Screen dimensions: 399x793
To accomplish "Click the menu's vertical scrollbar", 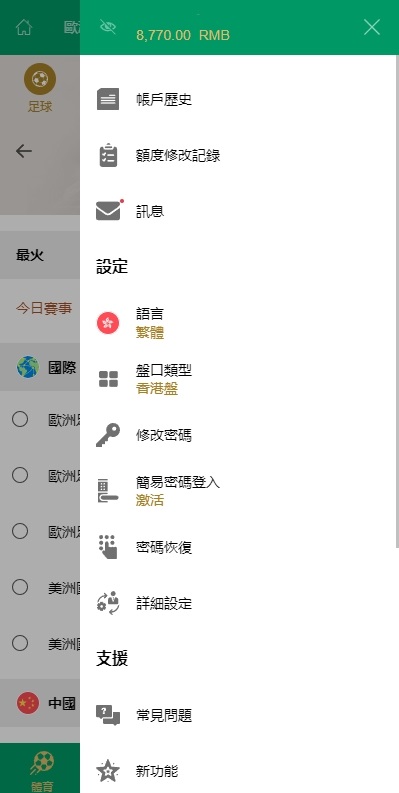I will tap(397, 301).
